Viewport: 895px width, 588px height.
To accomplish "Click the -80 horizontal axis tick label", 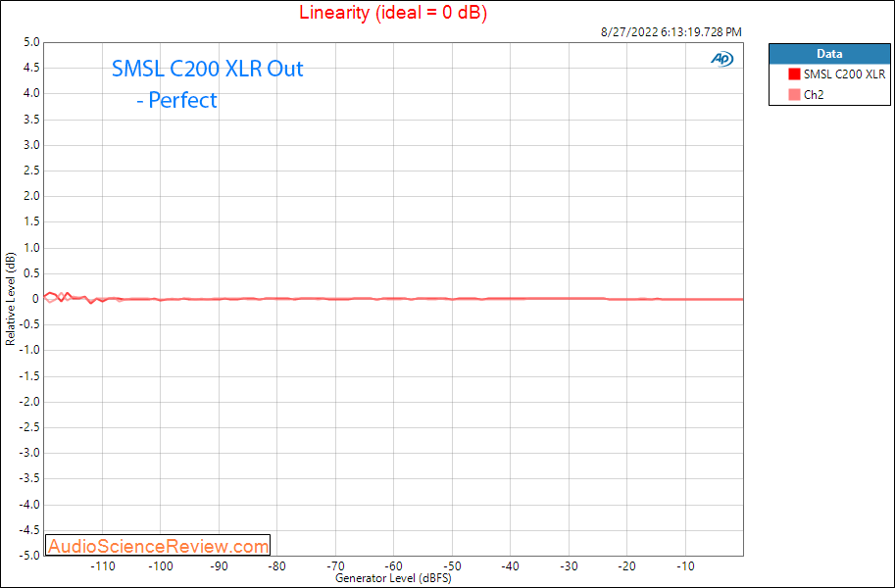I will (277, 566).
